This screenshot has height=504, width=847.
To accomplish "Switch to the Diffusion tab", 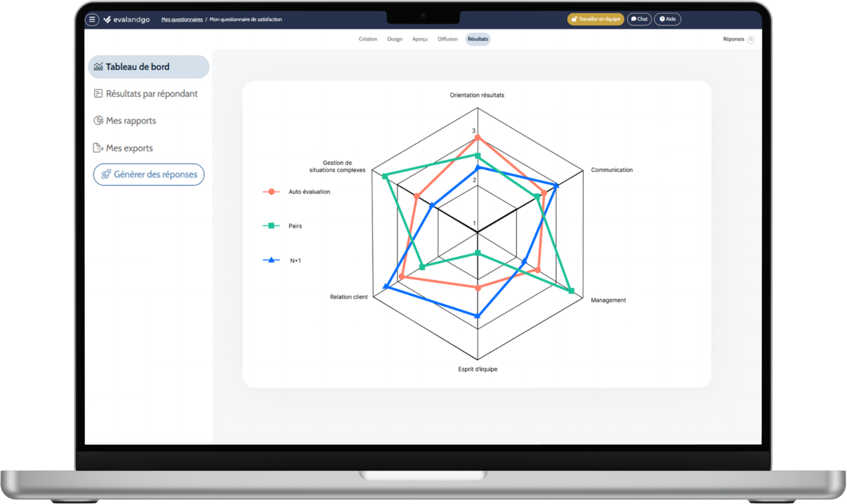I will [x=447, y=39].
